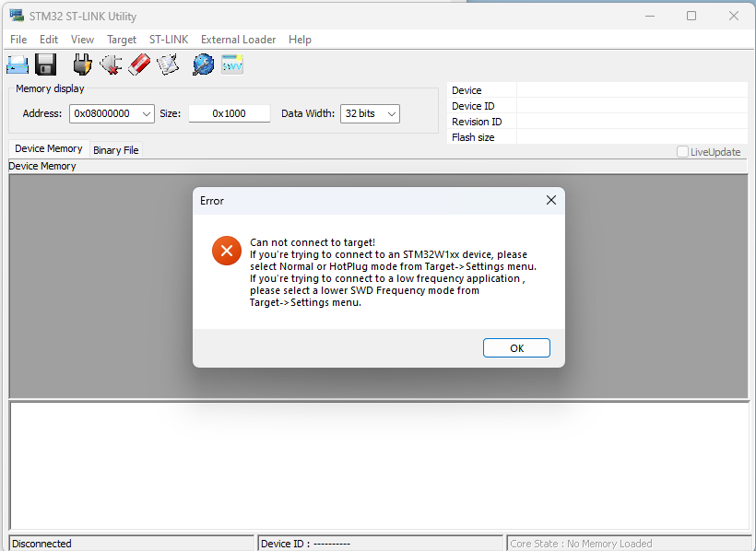
Task: Click the Core State status bar text
Action: pos(581,544)
